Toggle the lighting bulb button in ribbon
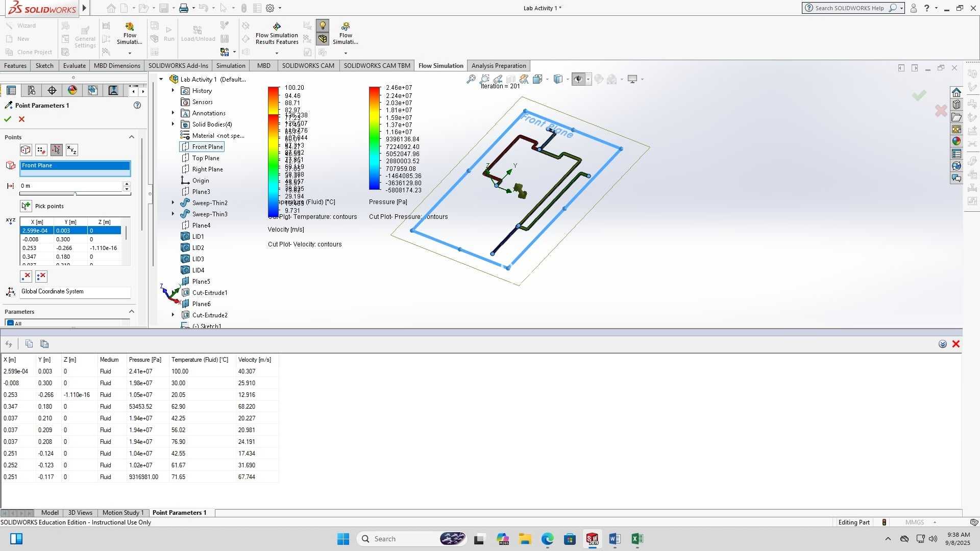 click(323, 26)
